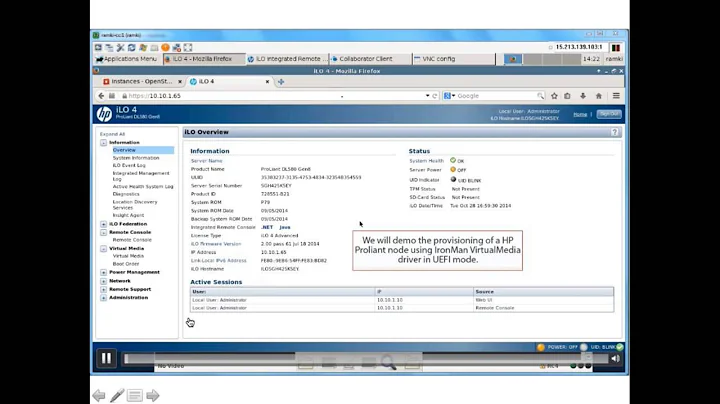The image size is (720, 404).
Task: Click the footer UID: BLINK icon
Action: pyautogui.click(x=584, y=347)
